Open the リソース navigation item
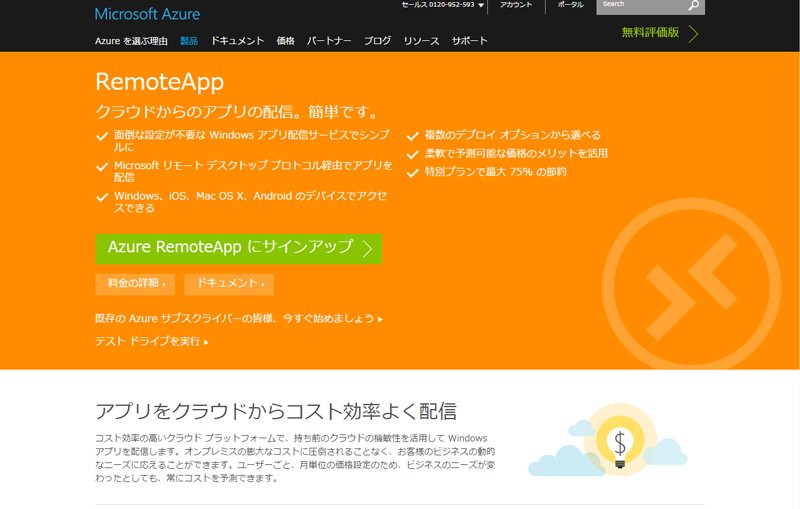This screenshot has width=800, height=509. click(x=421, y=41)
